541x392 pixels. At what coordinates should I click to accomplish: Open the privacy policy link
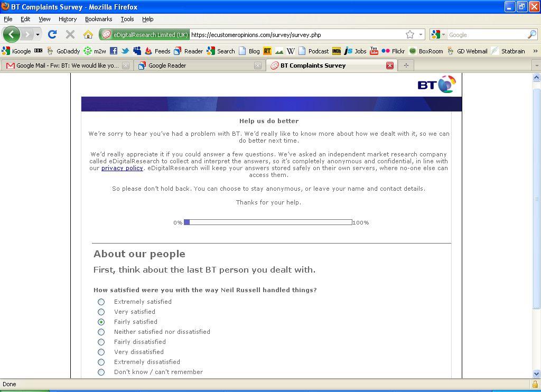point(122,168)
